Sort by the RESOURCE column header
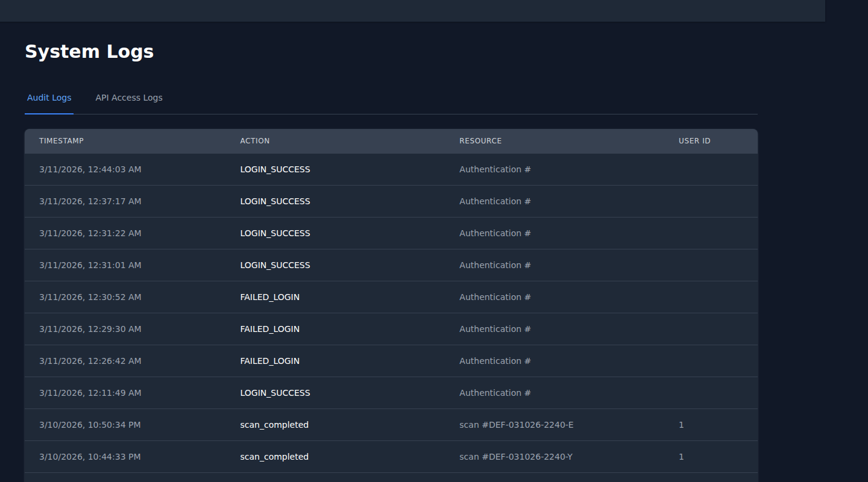The height and width of the screenshot is (482, 868). click(x=480, y=140)
